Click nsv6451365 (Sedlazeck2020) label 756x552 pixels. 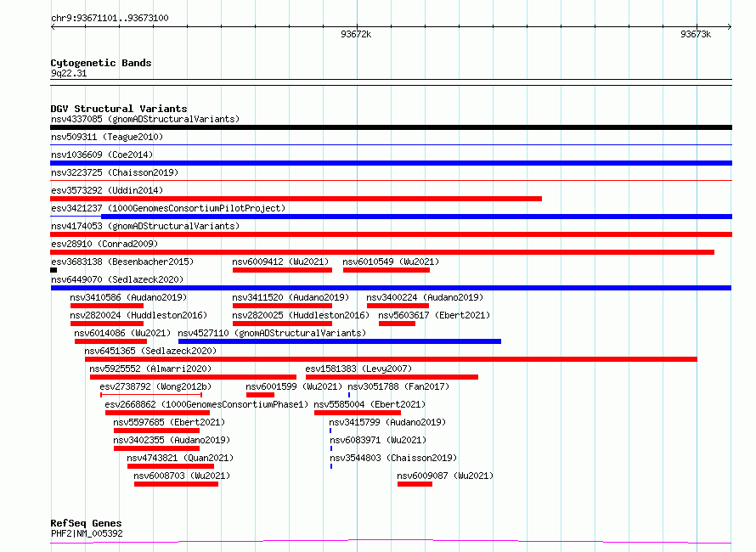[150, 351]
